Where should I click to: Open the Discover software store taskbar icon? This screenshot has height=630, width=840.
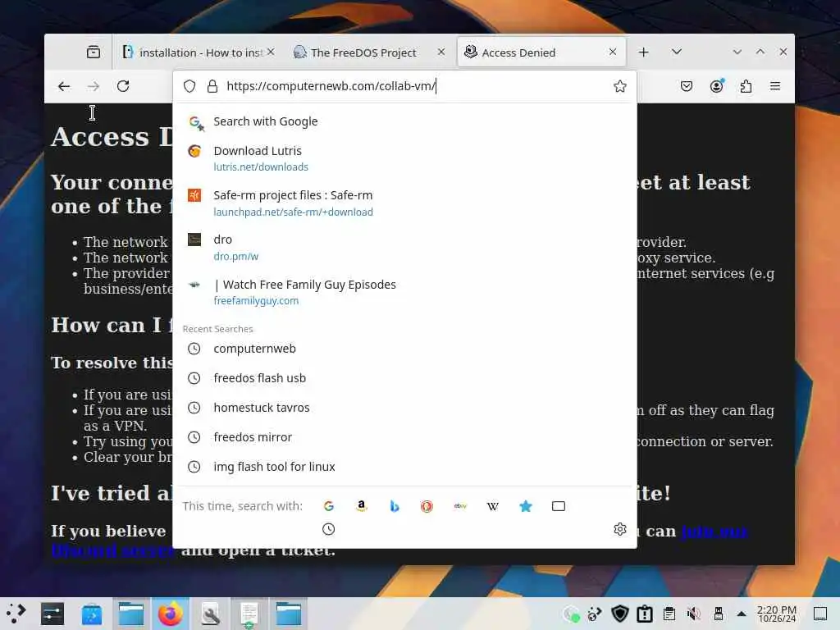click(92, 614)
